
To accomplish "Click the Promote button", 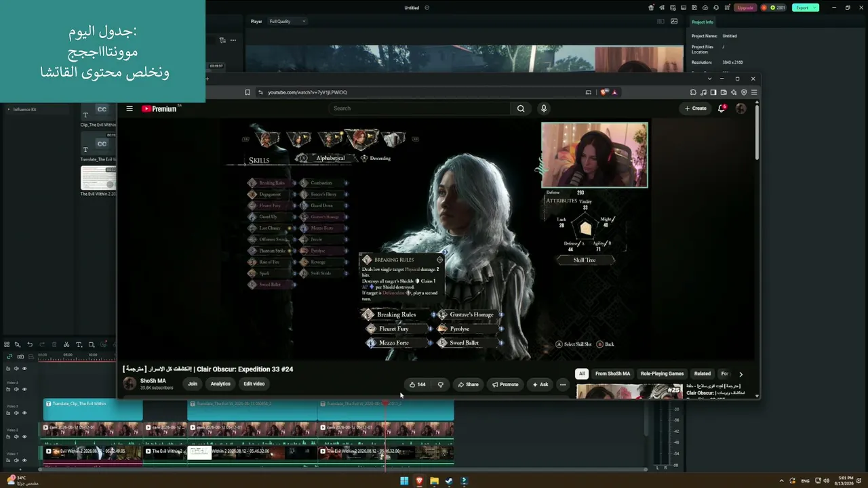I will point(505,384).
